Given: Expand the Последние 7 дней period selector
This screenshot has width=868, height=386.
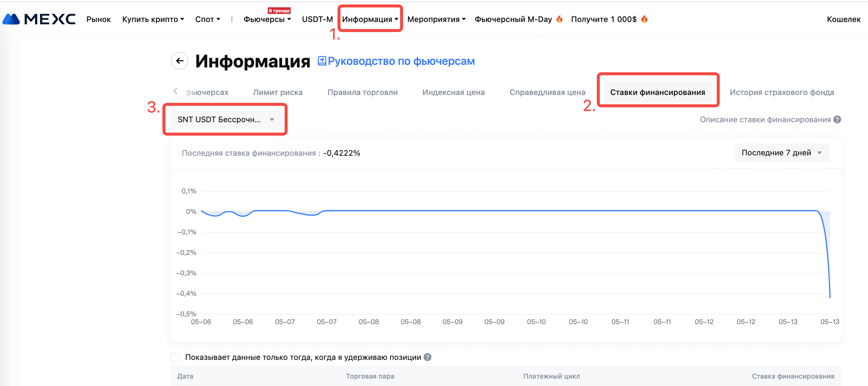Looking at the screenshot, I should pyautogui.click(x=782, y=153).
